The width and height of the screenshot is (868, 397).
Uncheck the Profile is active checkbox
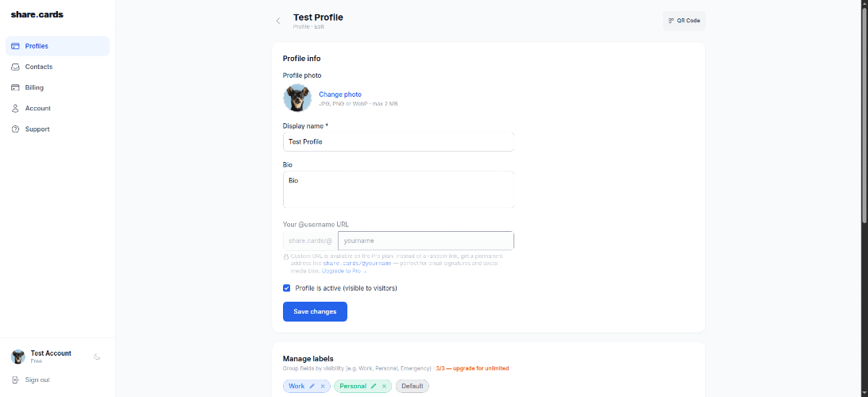287,288
